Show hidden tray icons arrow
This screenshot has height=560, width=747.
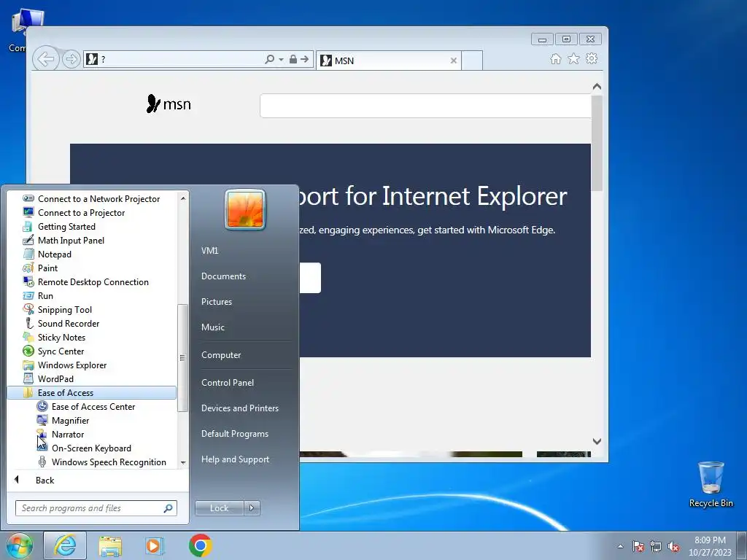[x=620, y=547]
